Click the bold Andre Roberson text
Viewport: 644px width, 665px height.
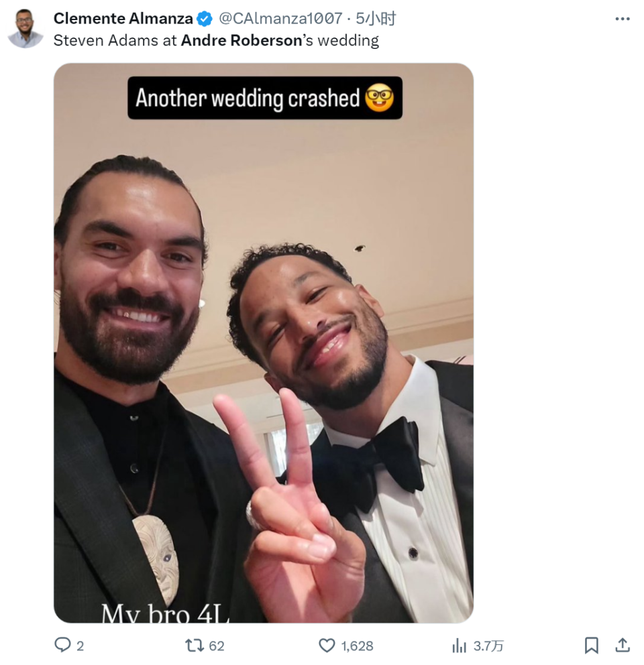point(241,40)
